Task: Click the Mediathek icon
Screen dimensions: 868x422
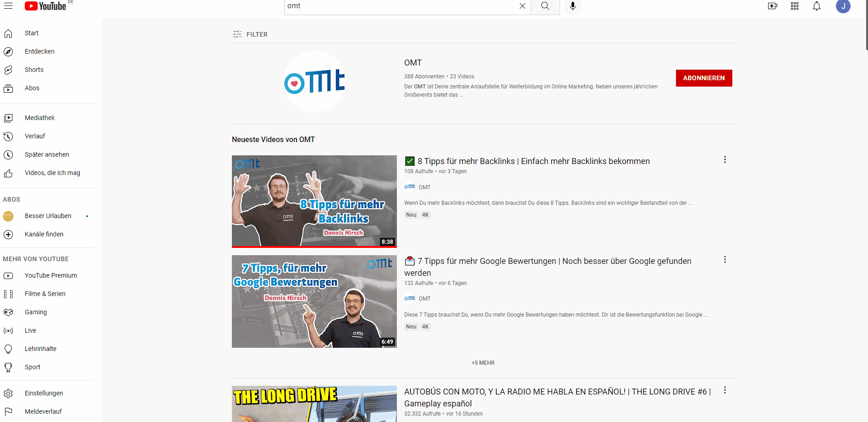Action: [x=8, y=118]
